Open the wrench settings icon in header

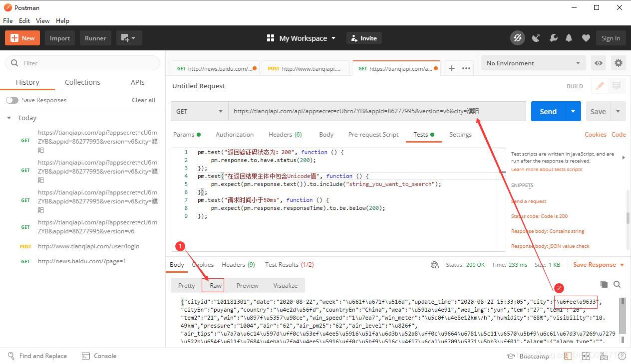pyautogui.click(x=553, y=38)
